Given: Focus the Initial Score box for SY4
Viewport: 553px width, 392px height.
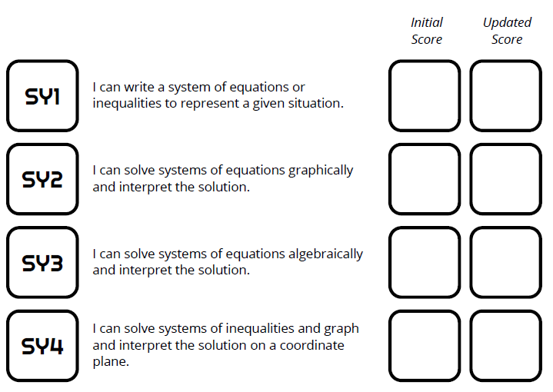Looking at the screenshot, I should click(425, 346).
